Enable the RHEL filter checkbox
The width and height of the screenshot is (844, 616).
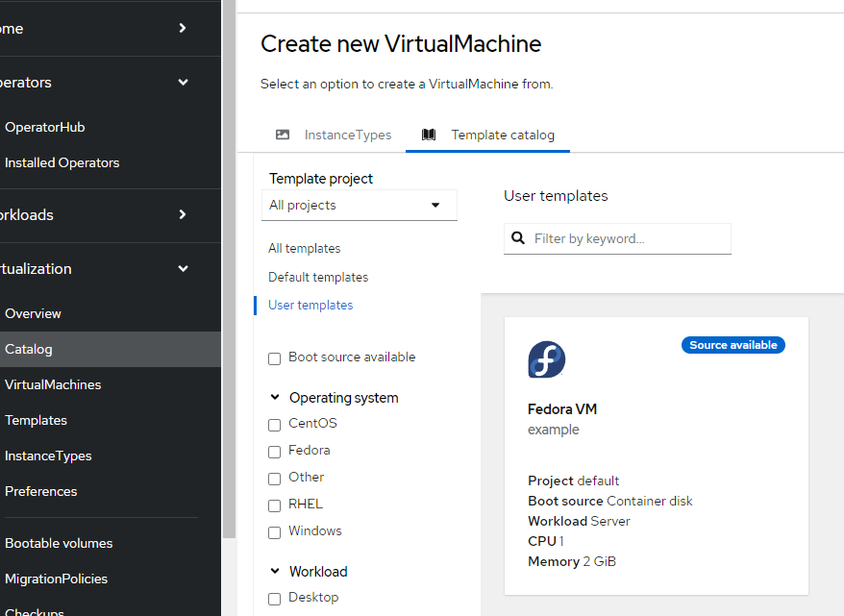(274, 505)
